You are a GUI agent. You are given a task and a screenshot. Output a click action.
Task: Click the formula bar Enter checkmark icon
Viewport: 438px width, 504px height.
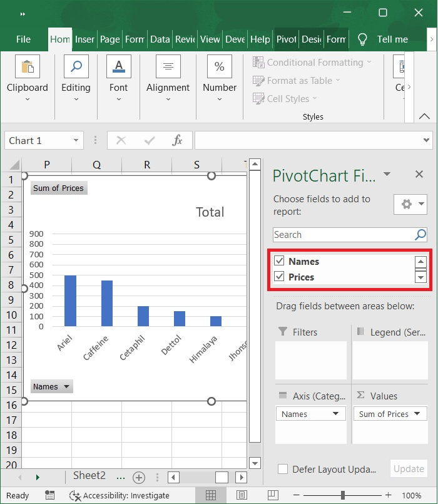coord(150,140)
